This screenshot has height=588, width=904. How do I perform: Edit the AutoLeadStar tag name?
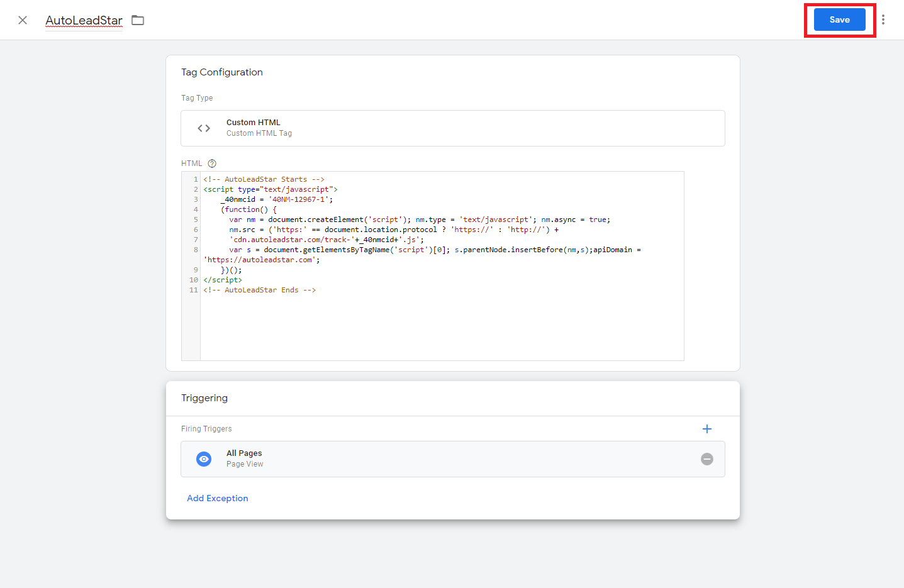pos(84,20)
